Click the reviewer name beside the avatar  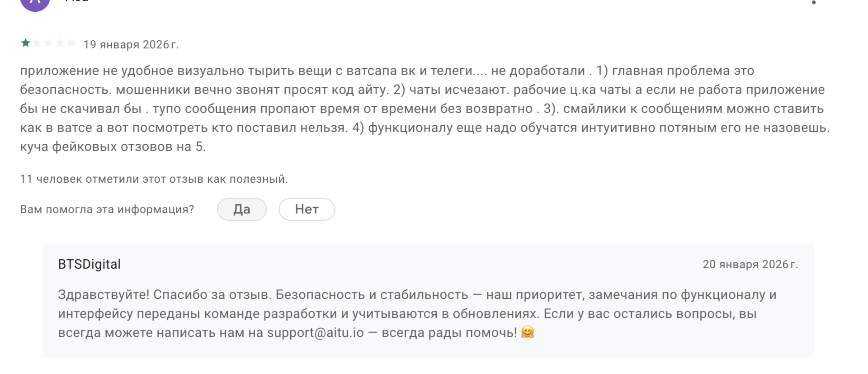[77, 1]
